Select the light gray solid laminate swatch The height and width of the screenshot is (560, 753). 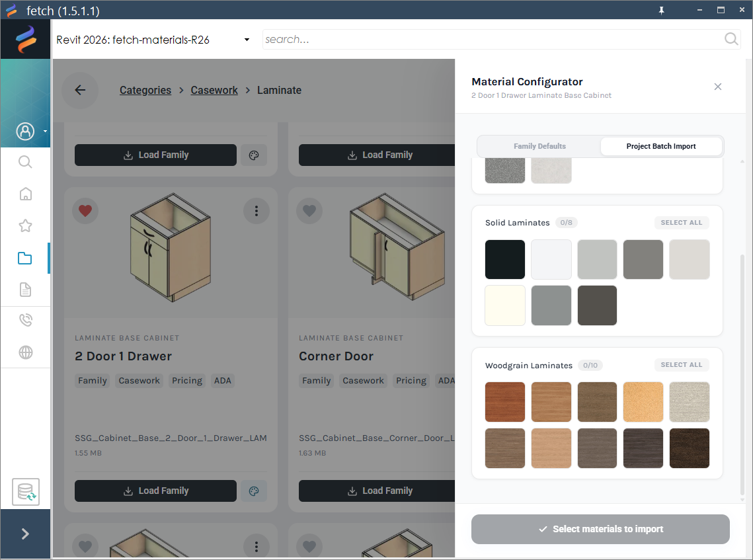(x=597, y=259)
